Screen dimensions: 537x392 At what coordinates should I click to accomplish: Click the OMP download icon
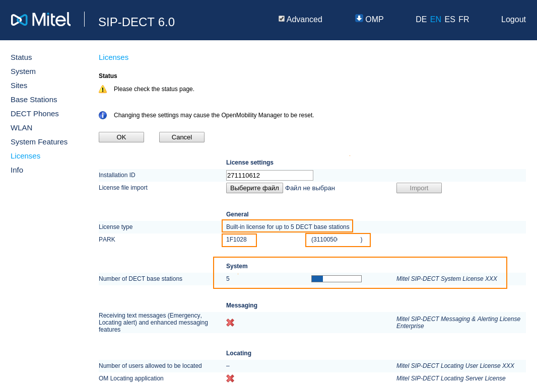pos(359,19)
